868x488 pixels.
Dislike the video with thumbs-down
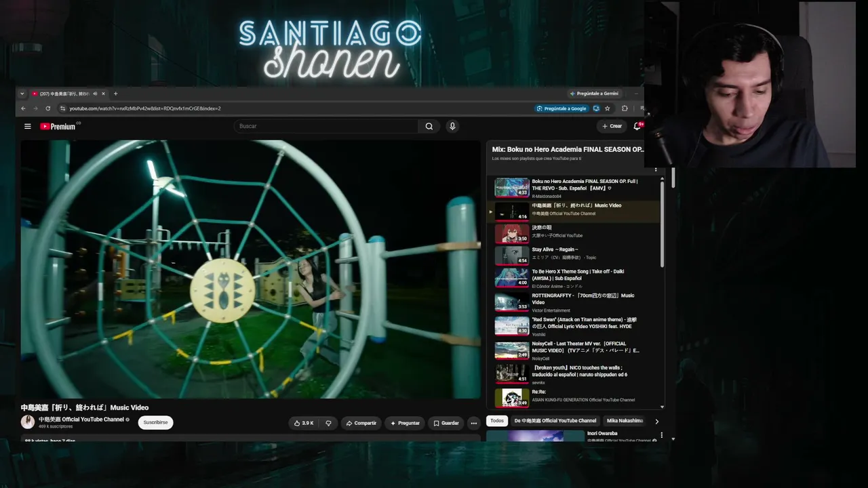coord(328,423)
